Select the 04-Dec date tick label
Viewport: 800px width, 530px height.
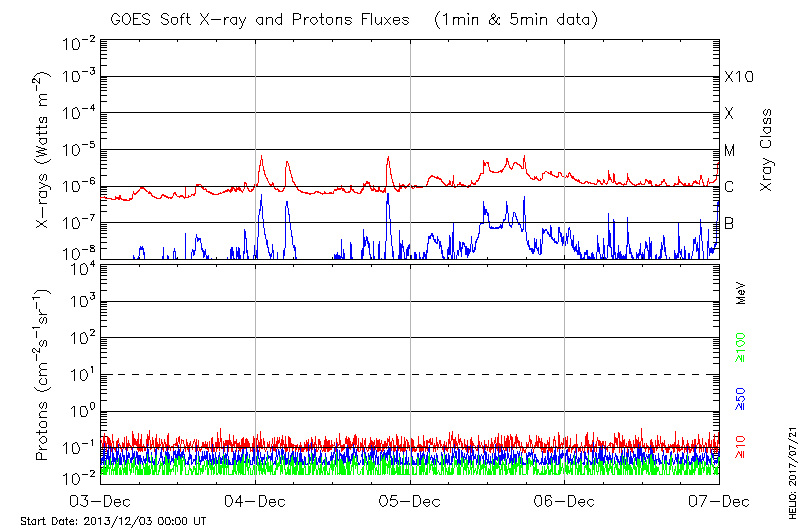click(x=256, y=500)
